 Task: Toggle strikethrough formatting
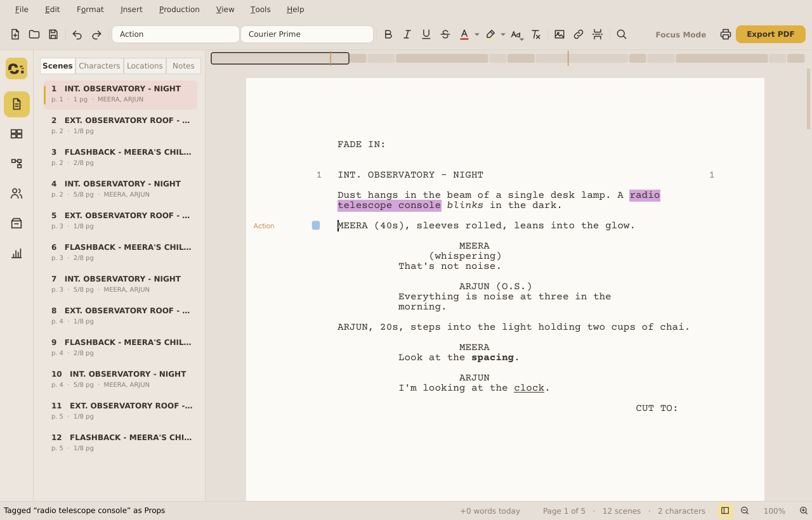point(445,34)
